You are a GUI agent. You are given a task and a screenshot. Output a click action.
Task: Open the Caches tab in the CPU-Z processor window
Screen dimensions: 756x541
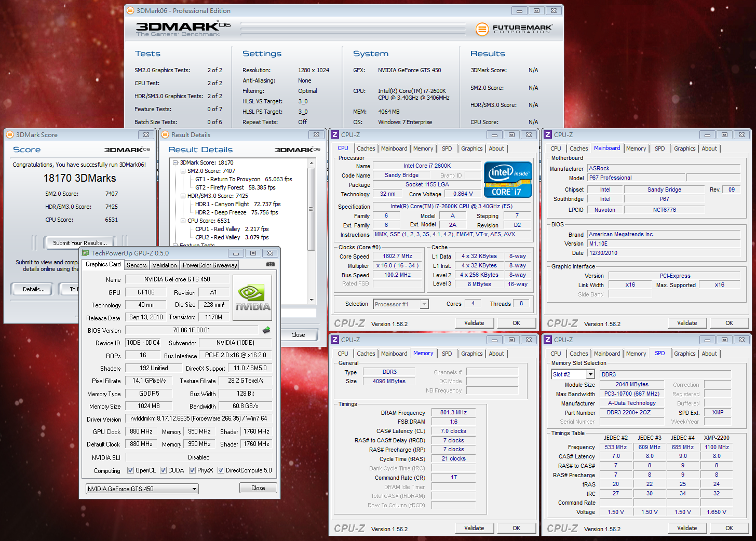click(x=366, y=148)
